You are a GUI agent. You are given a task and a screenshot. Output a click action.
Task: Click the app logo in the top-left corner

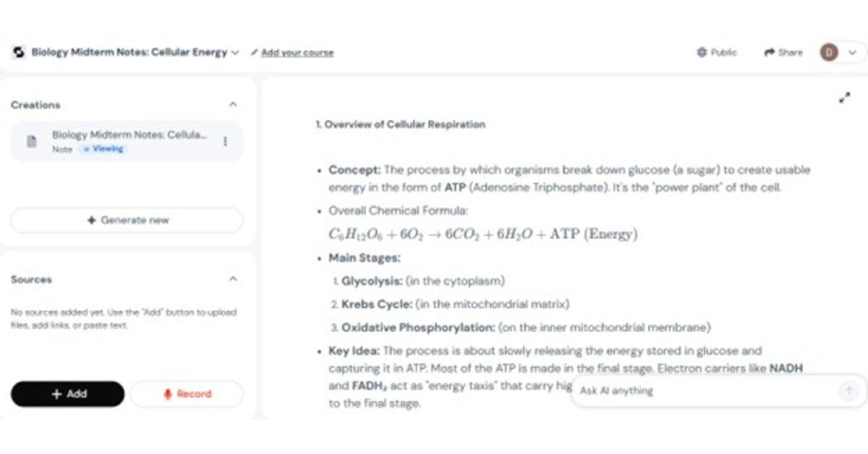tap(18, 51)
